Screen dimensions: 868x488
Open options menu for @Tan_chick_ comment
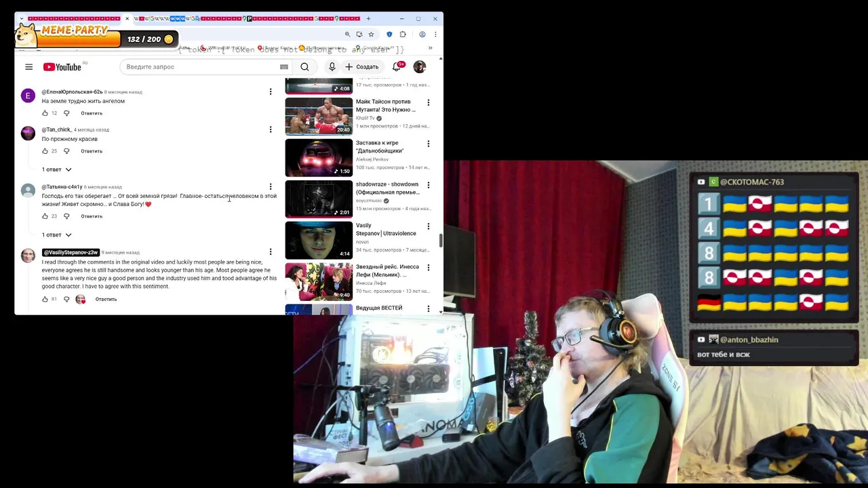point(271,129)
